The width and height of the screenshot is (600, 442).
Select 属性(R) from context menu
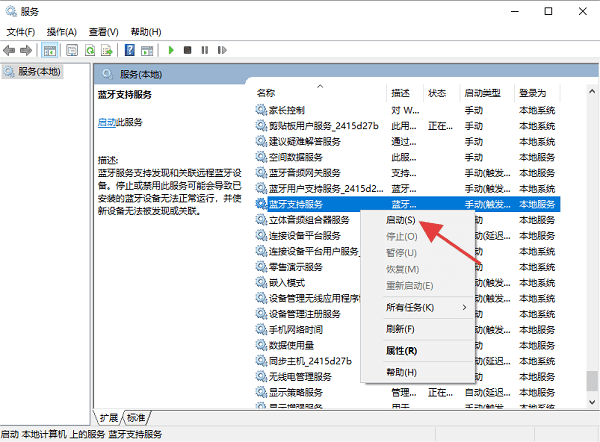point(401,351)
